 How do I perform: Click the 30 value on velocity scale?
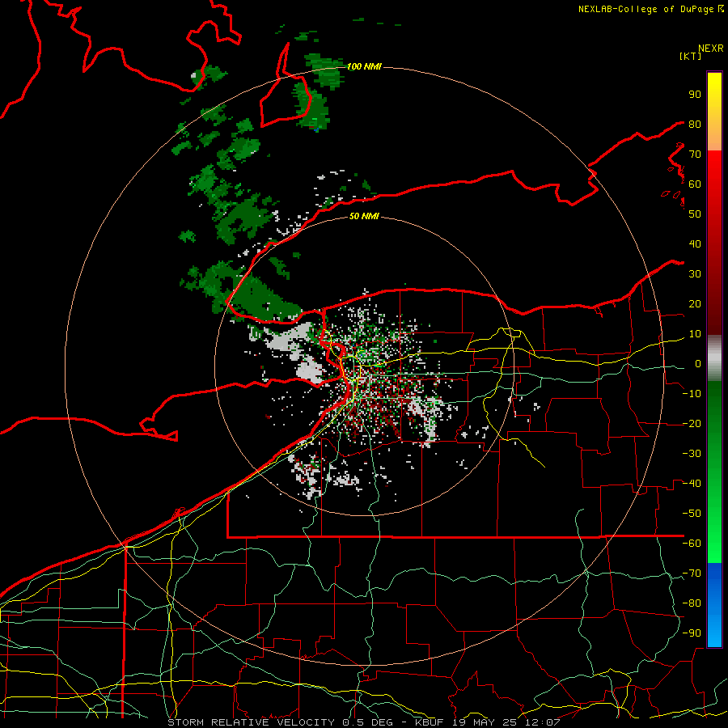pos(695,274)
